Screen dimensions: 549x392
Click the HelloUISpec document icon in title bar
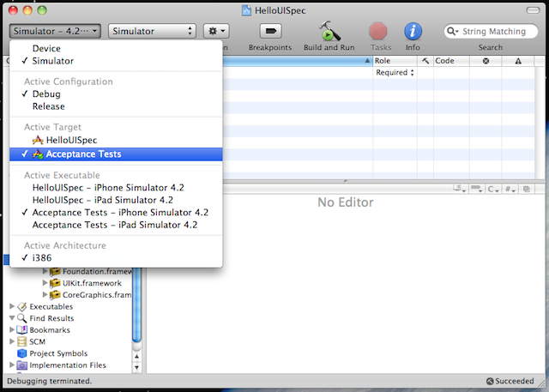pyautogui.click(x=246, y=10)
